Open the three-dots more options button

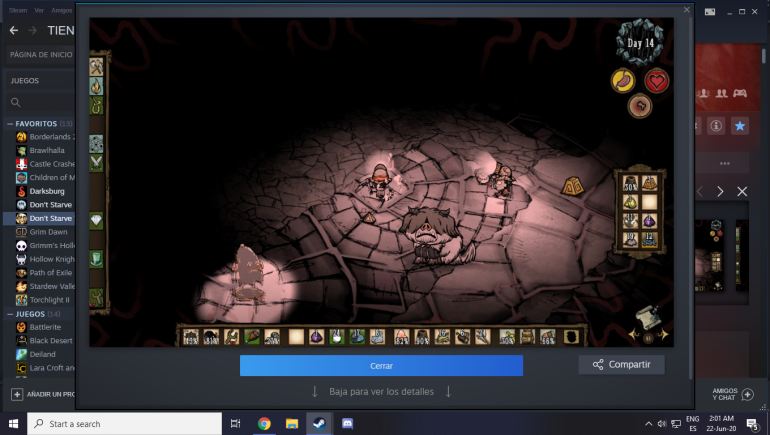[x=725, y=163]
